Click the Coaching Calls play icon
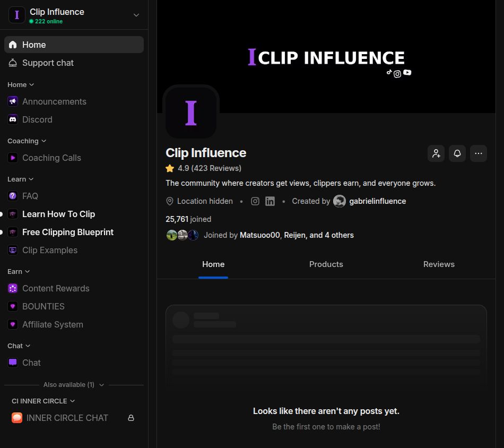 13,158
